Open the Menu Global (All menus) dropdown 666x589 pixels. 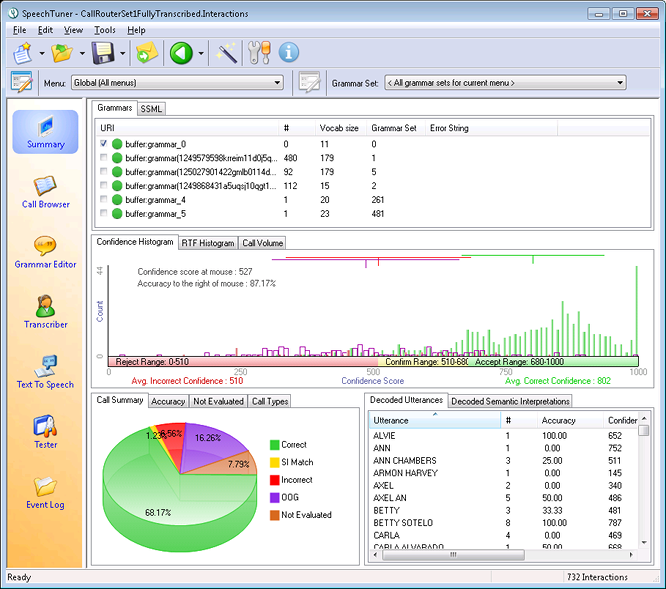pos(178,82)
